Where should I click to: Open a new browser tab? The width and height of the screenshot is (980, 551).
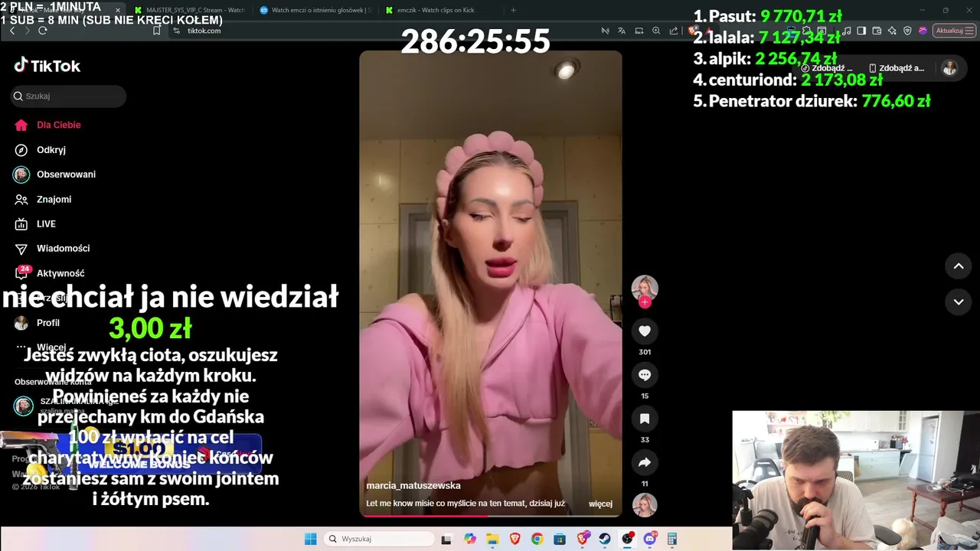(513, 10)
